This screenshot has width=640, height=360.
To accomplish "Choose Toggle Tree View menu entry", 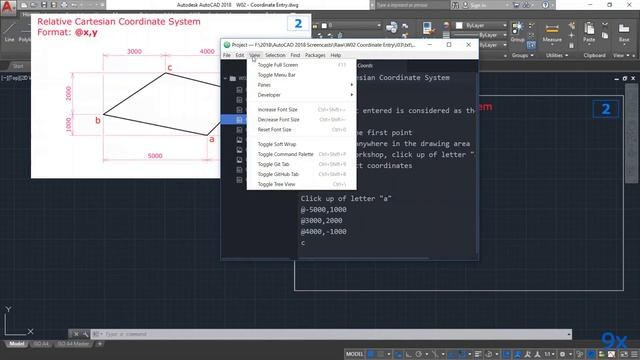I will pos(302,184).
